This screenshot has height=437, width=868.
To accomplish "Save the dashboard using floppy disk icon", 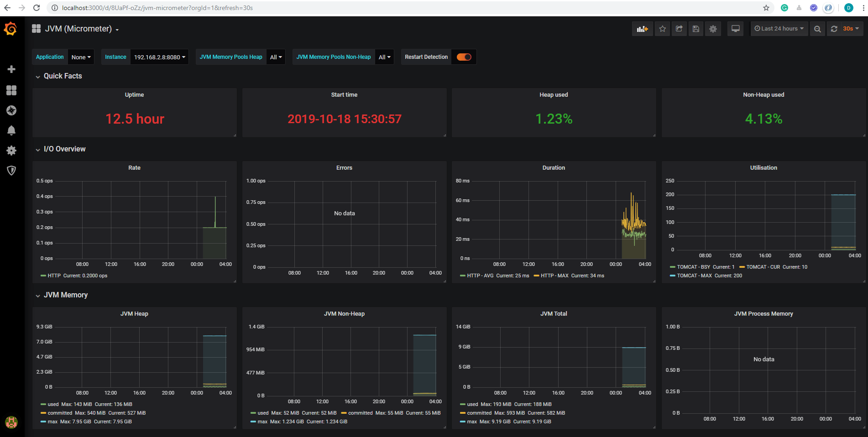I will pyautogui.click(x=696, y=28).
